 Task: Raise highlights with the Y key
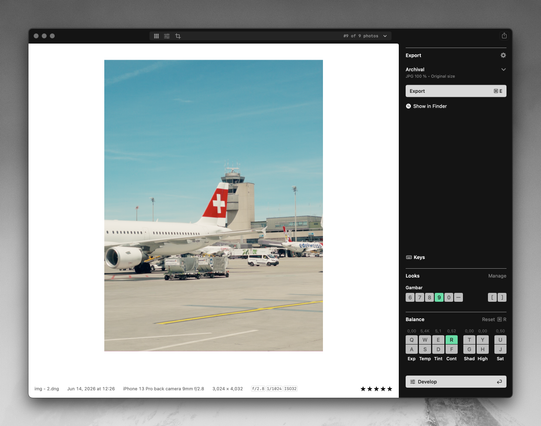point(483,340)
